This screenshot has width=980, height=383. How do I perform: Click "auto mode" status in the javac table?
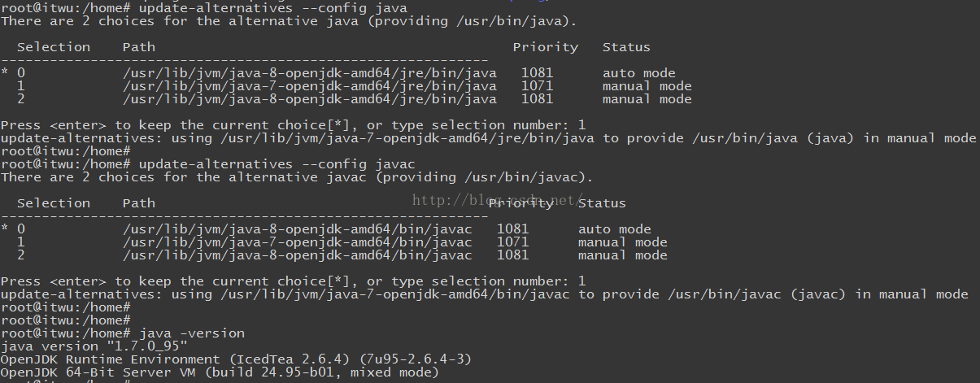tap(614, 229)
